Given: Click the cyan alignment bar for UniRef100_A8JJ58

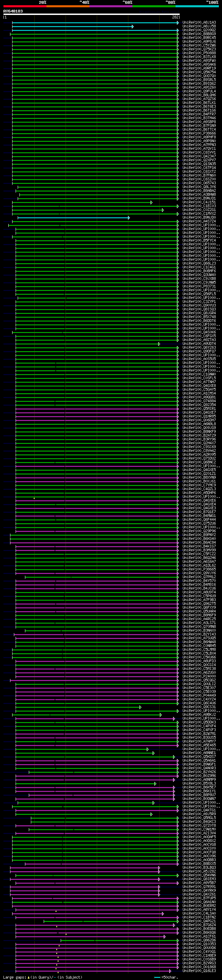Looking at the screenshot, I should [72, 27].
